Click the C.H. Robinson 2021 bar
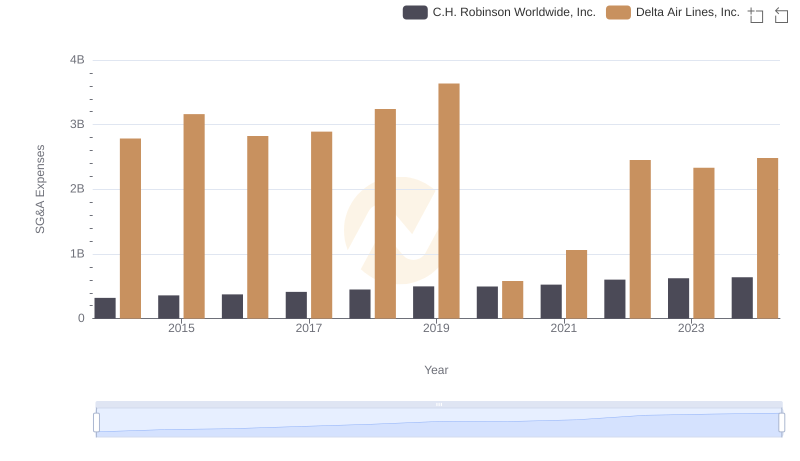The height and width of the screenshot is (461, 800). pyautogui.click(x=551, y=302)
